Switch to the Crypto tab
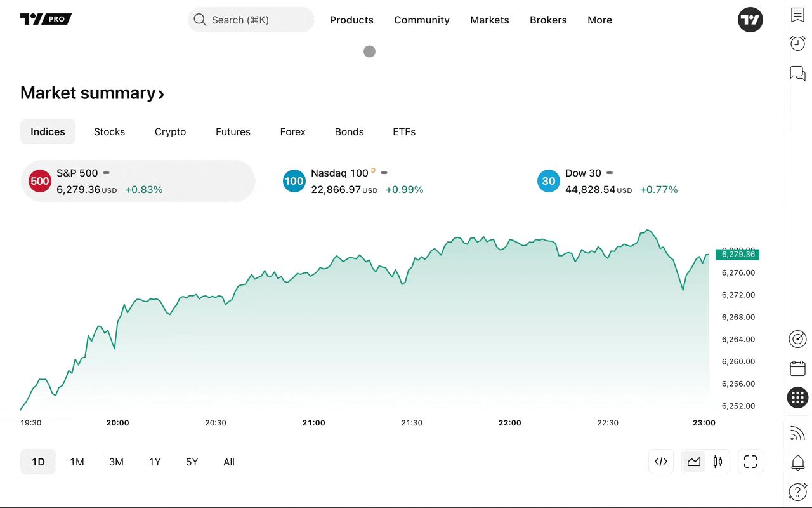Image resolution: width=812 pixels, height=508 pixels. (170, 131)
